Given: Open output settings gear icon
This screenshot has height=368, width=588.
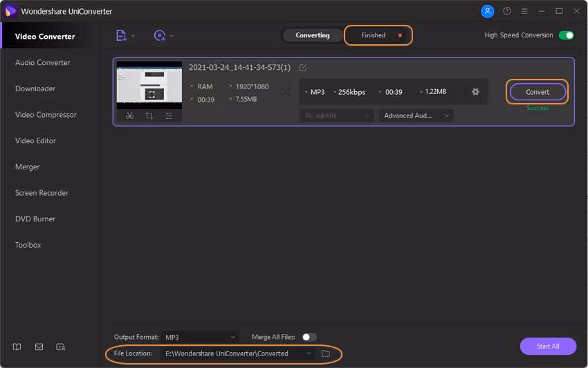Looking at the screenshot, I should (x=475, y=91).
